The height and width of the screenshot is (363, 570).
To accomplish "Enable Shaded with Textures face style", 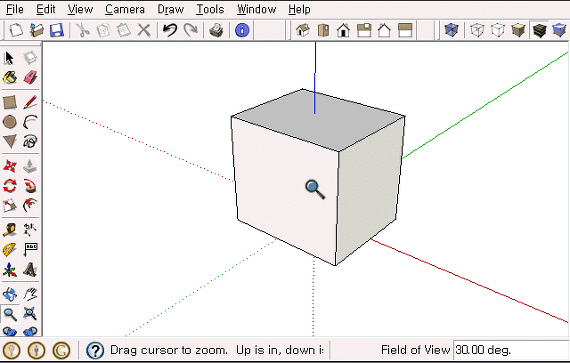I will (x=539, y=30).
